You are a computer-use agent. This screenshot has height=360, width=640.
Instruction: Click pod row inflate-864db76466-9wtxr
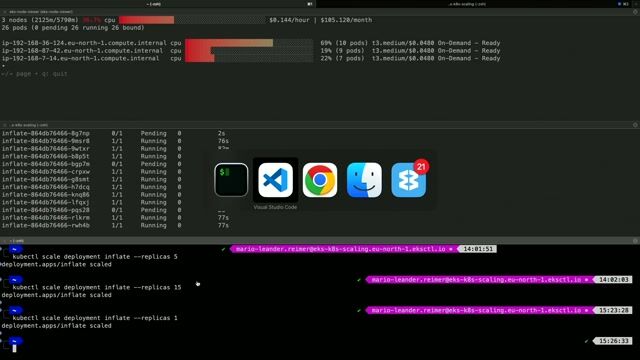click(x=114, y=149)
